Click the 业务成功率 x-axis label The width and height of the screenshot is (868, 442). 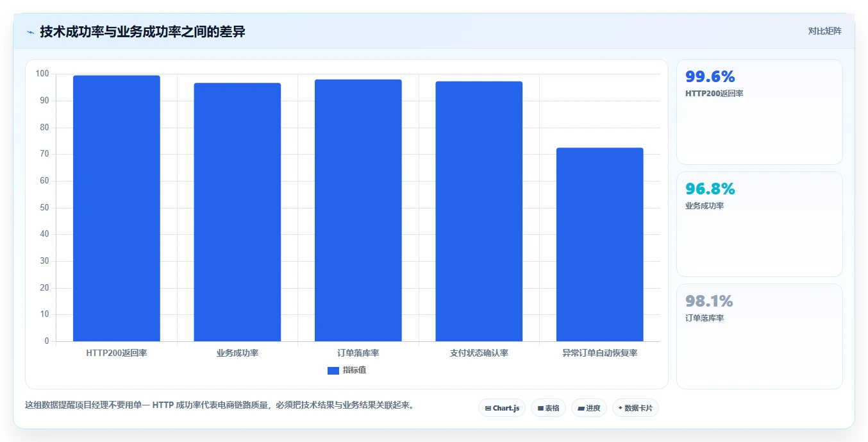click(x=237, y=353)
